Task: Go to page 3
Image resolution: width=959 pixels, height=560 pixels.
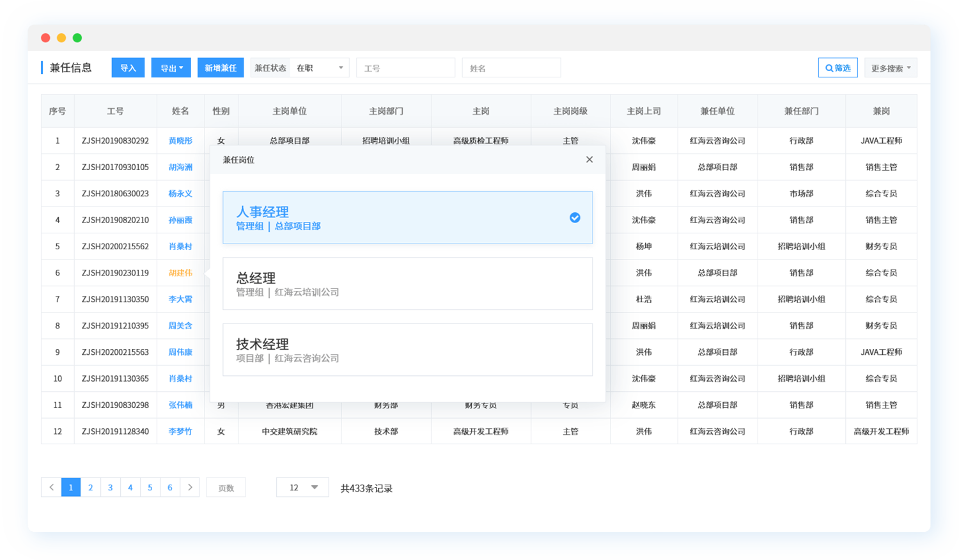Action: [111, 487]
